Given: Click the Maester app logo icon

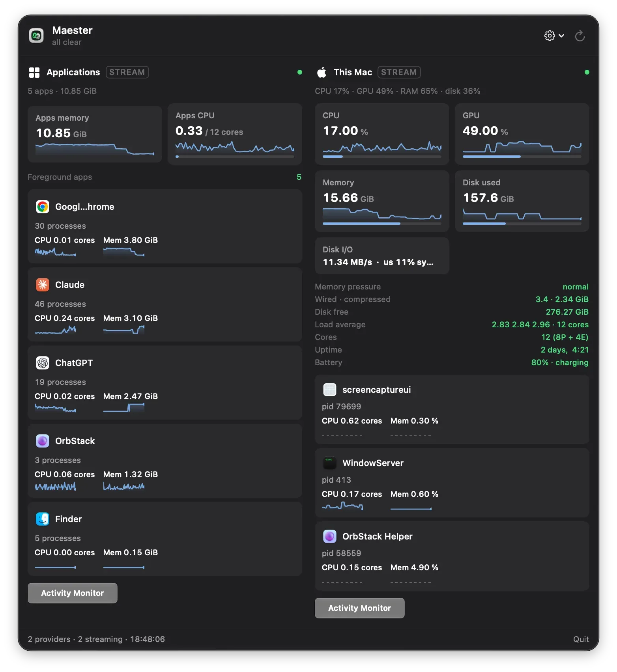Looking at the screenshot, I should (x=36, y=35).
